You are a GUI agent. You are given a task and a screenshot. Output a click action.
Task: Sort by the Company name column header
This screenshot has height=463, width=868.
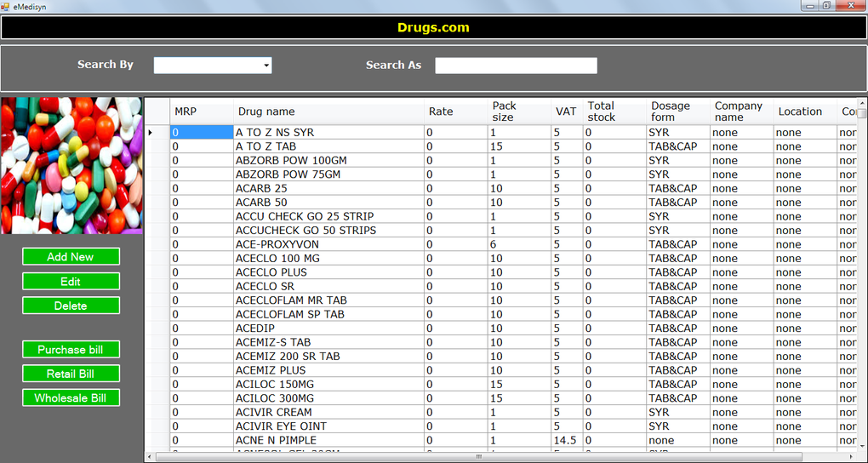(x=742, y=111)
